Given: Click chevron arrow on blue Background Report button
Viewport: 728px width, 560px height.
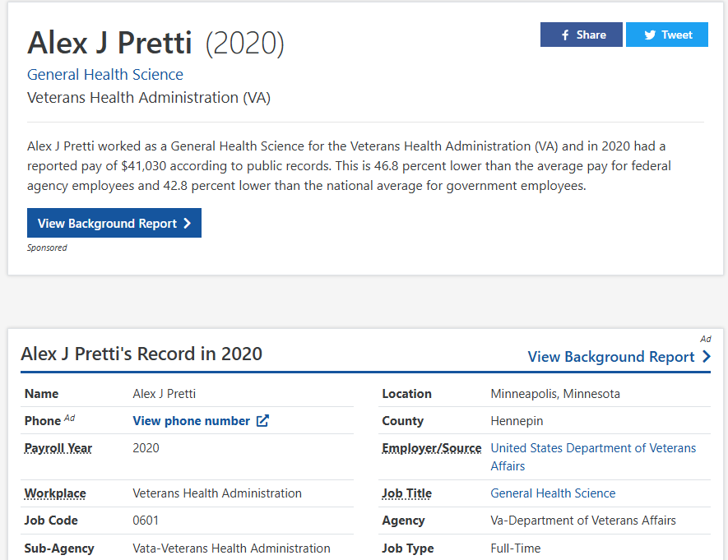Looking at the screenshot, I should pos(188,224).
